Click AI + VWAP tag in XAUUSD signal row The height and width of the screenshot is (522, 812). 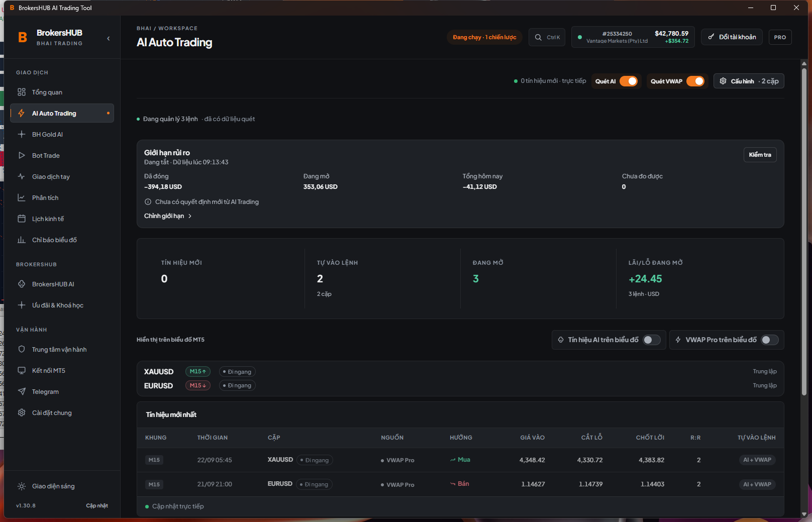(757, 460)
